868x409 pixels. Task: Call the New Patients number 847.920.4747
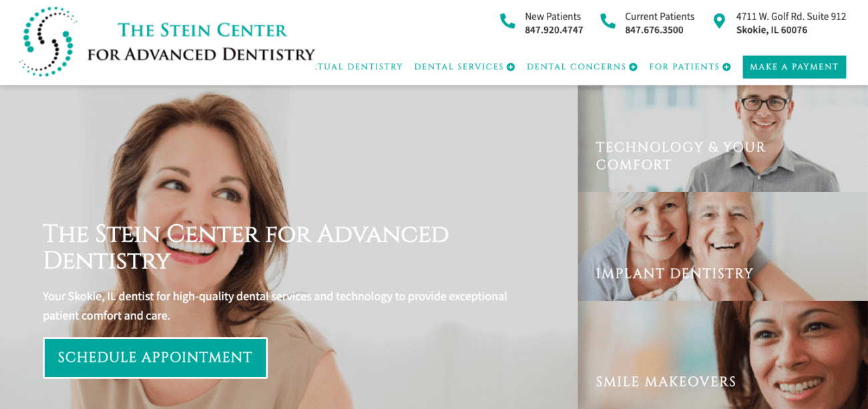(x=554, y=30)
